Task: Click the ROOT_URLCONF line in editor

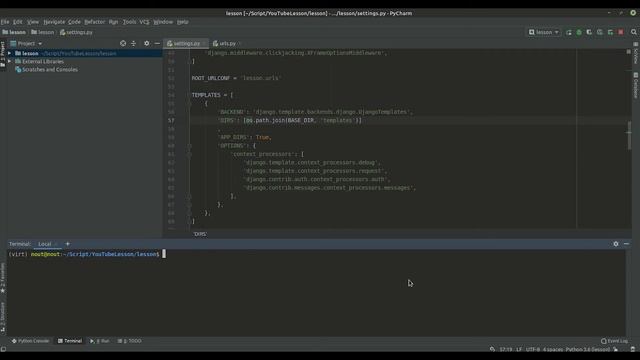Action: (x=237, y=78)
